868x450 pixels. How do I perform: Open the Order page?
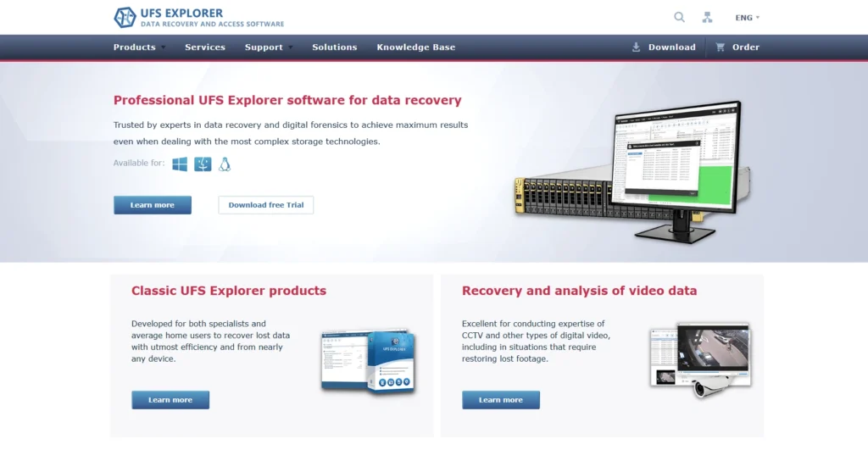point(746,47)
